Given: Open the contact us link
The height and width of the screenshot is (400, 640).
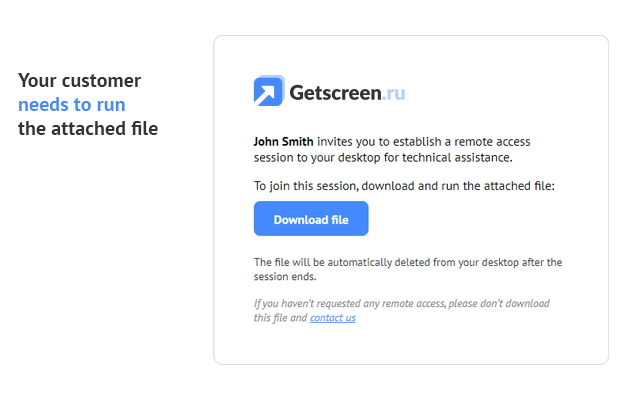Looking at the screenshot, I should pos(333,318).
